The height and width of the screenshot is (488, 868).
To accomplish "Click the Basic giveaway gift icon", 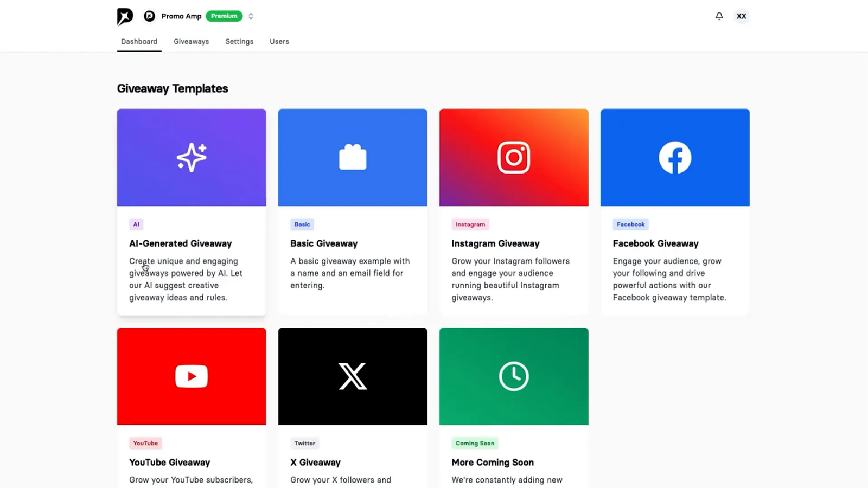I will point(353,157).
